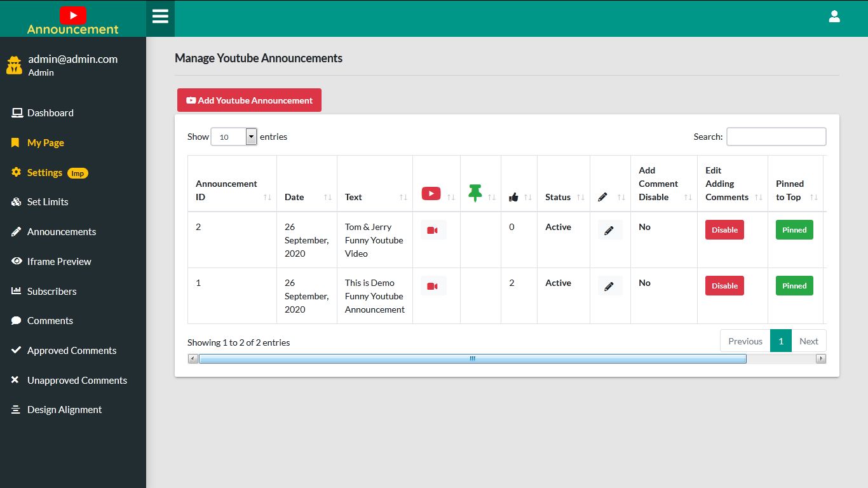868x488 pixels.
Task: Open the hamburger menu at top
Action: pos(160,18)
